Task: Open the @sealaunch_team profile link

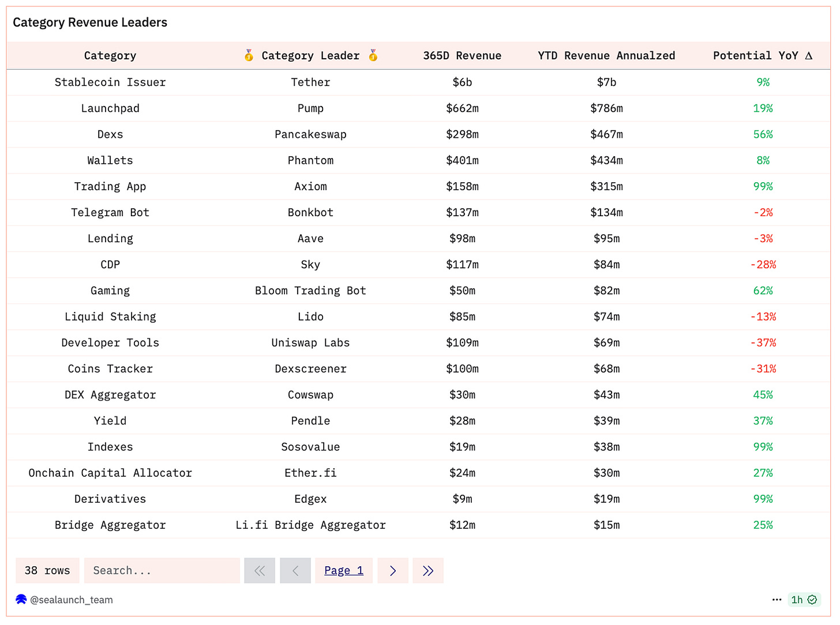Action: coord(72,600)
